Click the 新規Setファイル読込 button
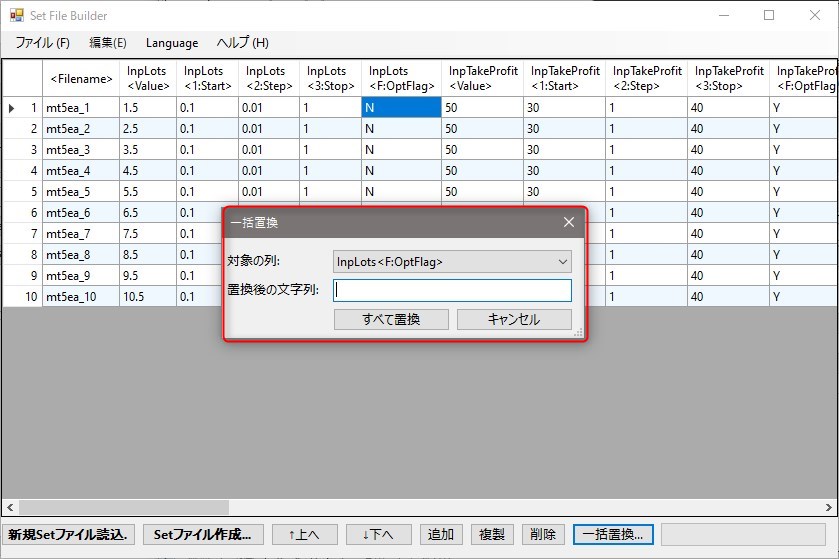Image resolution: width=839 pixels, height=559 pixels. coord(68,534)
